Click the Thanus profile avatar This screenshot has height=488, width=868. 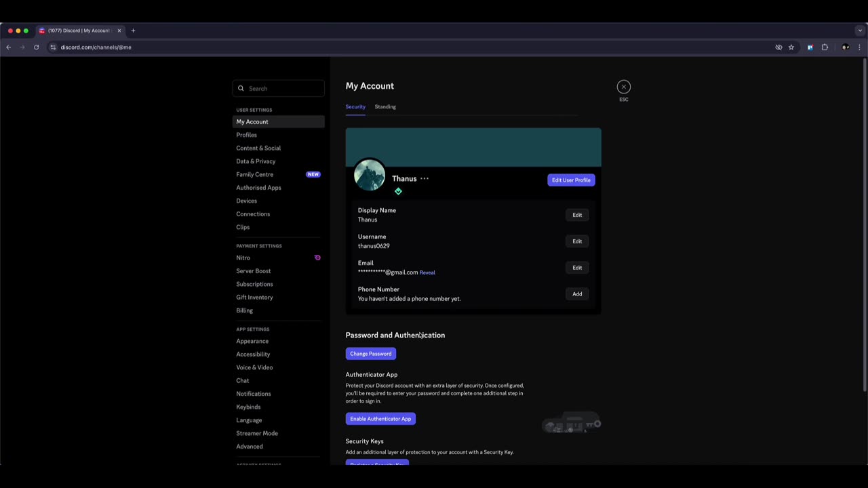(370, 176)
